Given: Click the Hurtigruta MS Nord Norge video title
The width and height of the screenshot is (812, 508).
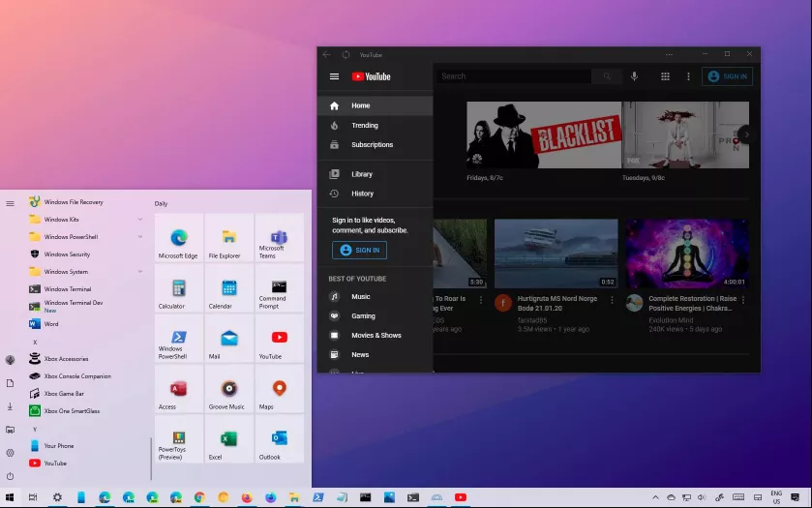Looking at the screenshot, I should (557, 304).
